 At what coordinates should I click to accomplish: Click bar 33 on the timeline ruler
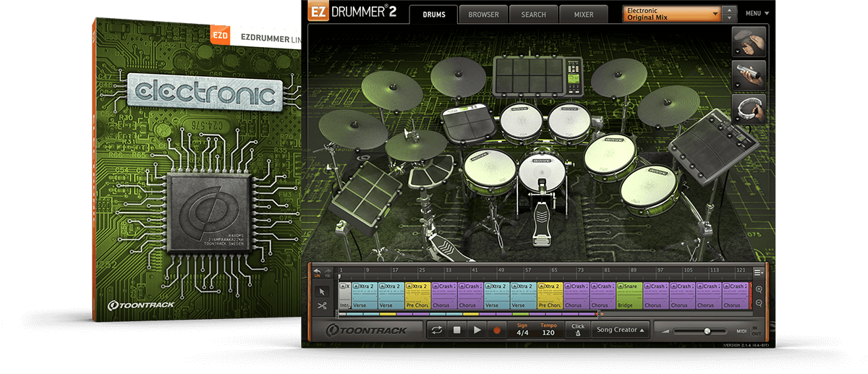(x=448, y=270)
